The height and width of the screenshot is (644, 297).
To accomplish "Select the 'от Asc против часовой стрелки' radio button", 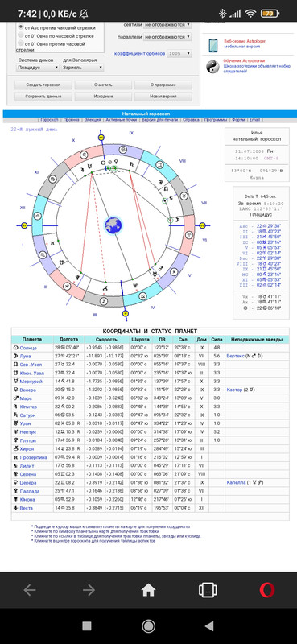I will 21,27.
